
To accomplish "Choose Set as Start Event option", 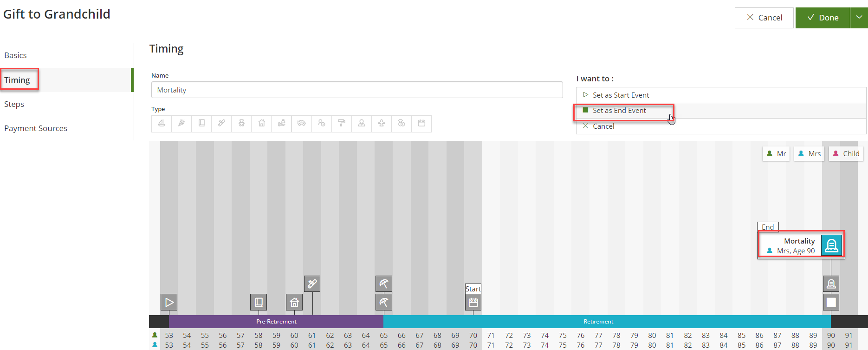I will [x=621, y=95].
